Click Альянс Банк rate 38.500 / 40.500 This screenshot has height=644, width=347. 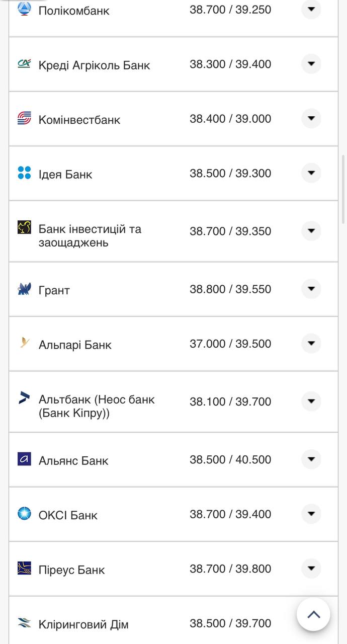tap(230, 460)
